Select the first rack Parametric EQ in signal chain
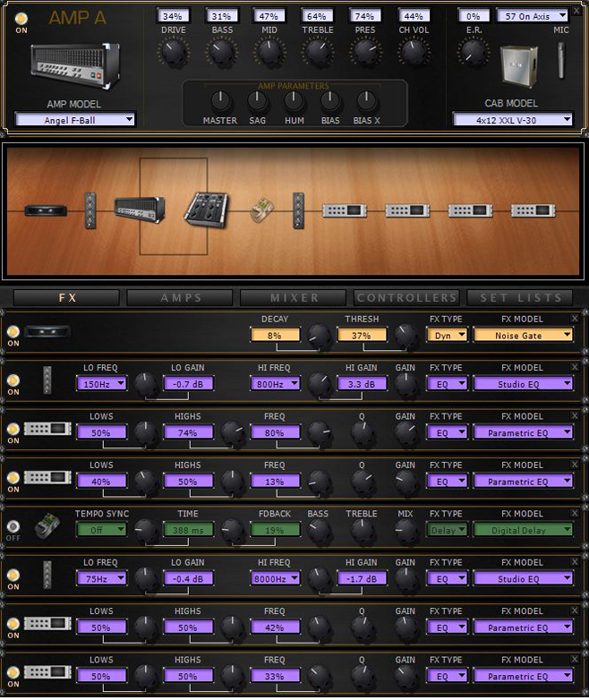Image resolution: width=589 pixels, height=700 pixels. click(345, 210)
